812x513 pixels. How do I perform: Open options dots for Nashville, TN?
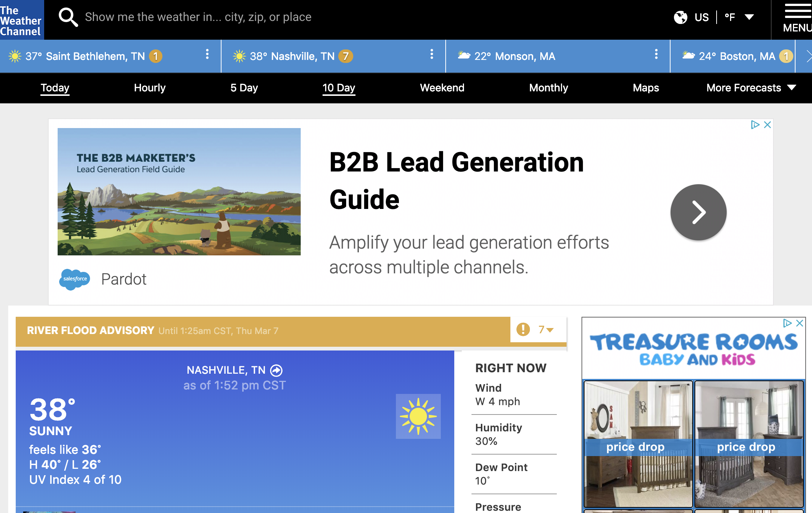tap(431, 55)
